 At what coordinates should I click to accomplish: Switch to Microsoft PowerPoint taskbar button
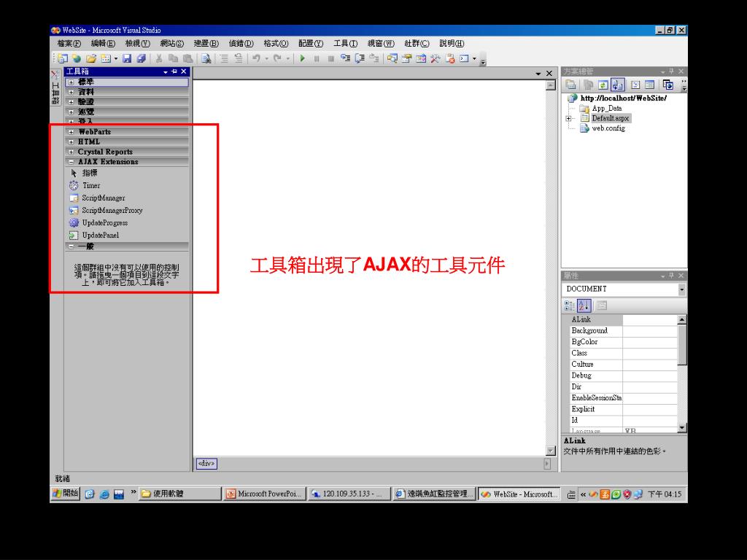pyautogui.click(x=264, y=494)
